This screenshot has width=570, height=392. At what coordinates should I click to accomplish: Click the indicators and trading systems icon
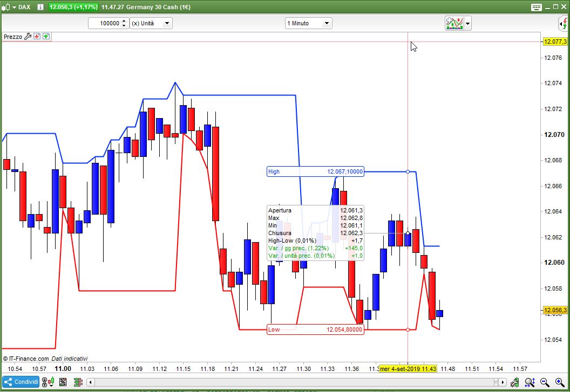pos(454,23)
